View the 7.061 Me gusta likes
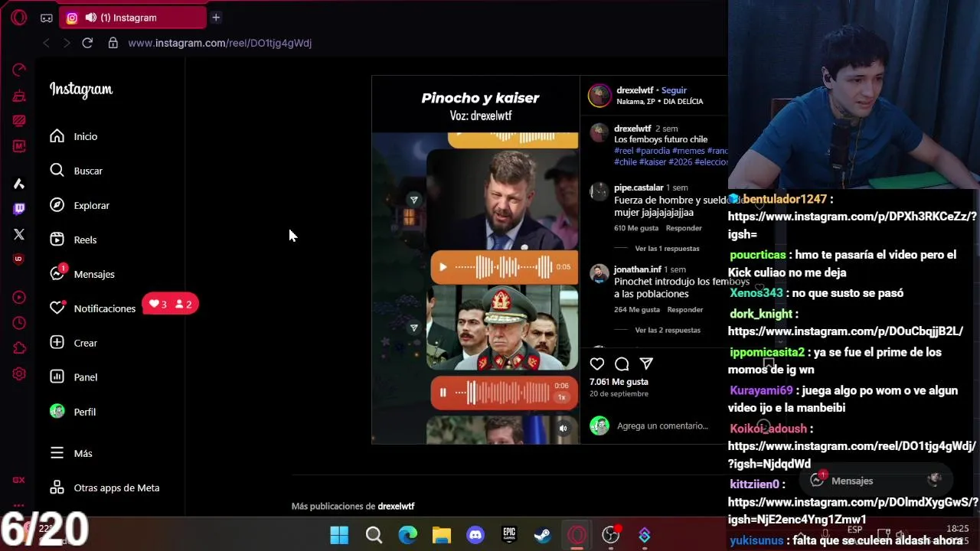The height and width of the screenshot is (551, 980). [x=619, y=381]
